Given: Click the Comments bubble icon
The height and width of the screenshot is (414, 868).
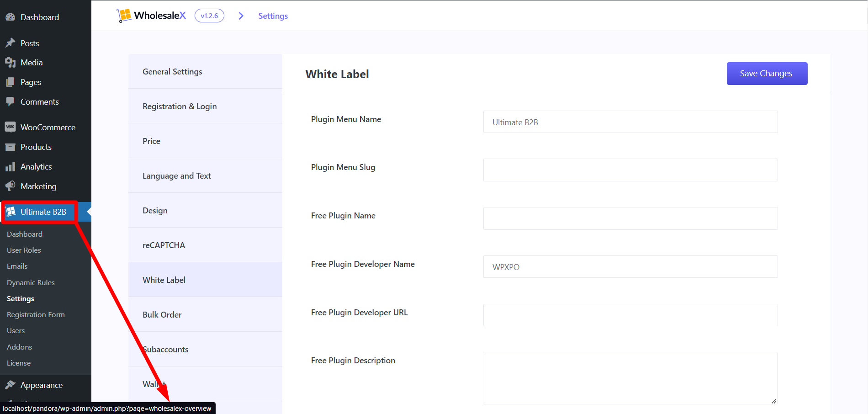Looking at the screenshot, I should pos(11,101).
